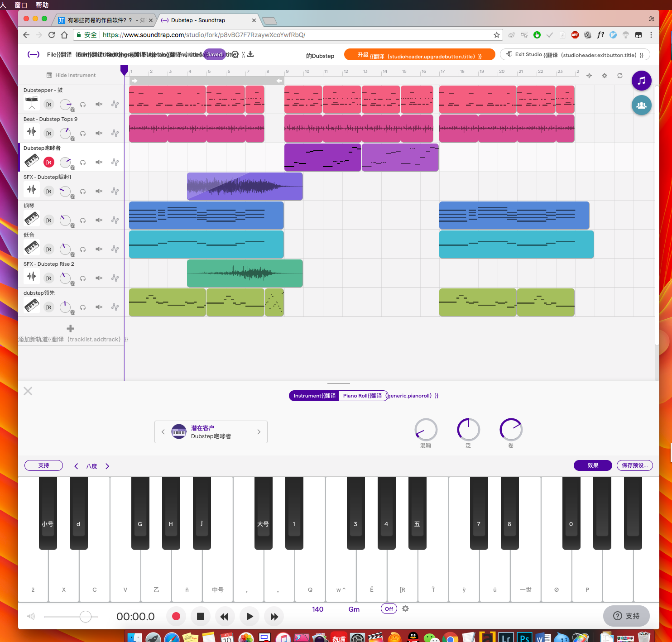Click the fast-forward button
672x642 pixels.
[274, 616]
